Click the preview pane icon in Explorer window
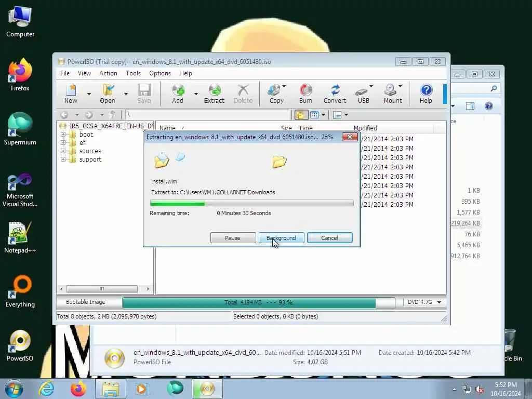The height and width of the screenshot is (399, 532). [470, 106]
